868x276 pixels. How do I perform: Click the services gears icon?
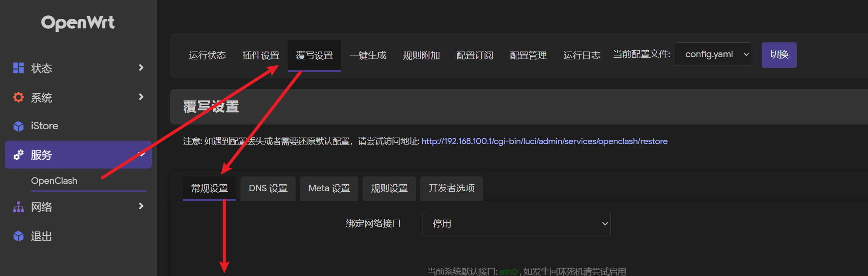[x=18, y=155]
